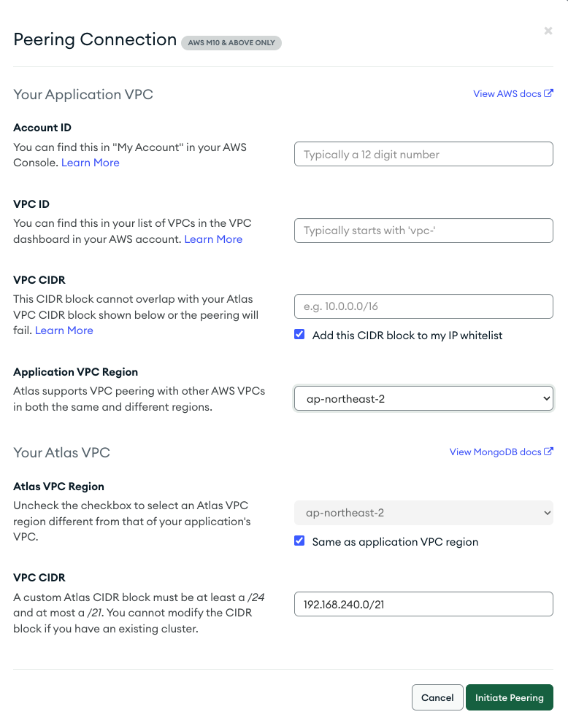568x728 pixels.
Task: Open the Atlas VPC Region dropdown
Action: 423,513
